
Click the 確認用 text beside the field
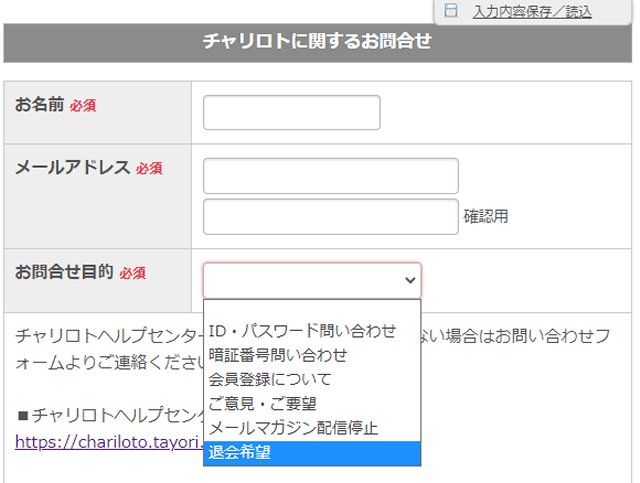pyautogui.click(x=486, y=216)
